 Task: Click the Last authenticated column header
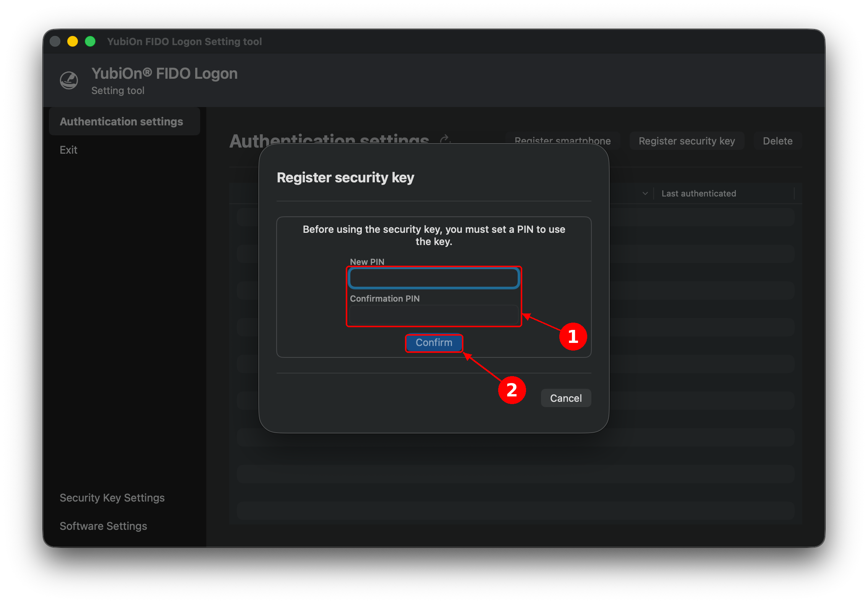point(699,193)
